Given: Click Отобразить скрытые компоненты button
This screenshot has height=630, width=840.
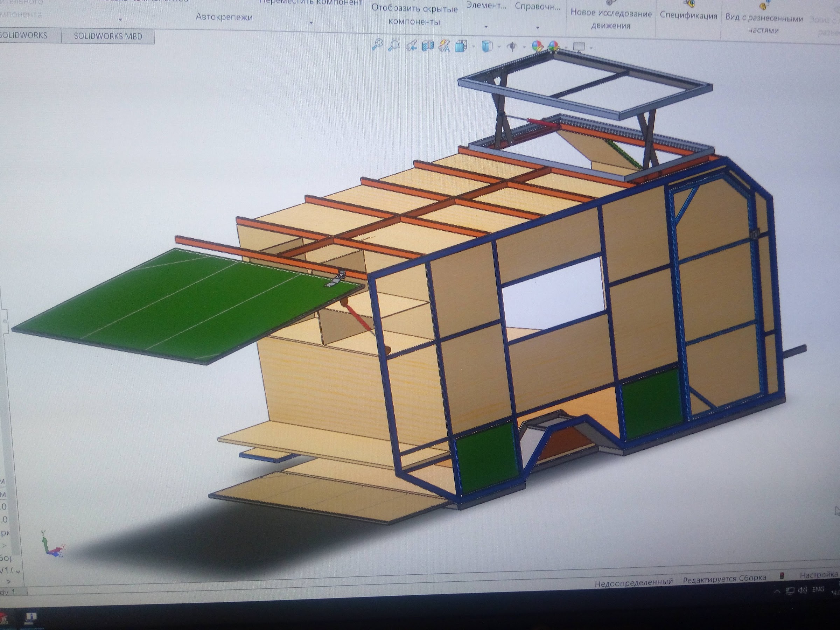Looking at the screenshot, I should point(414,15).
